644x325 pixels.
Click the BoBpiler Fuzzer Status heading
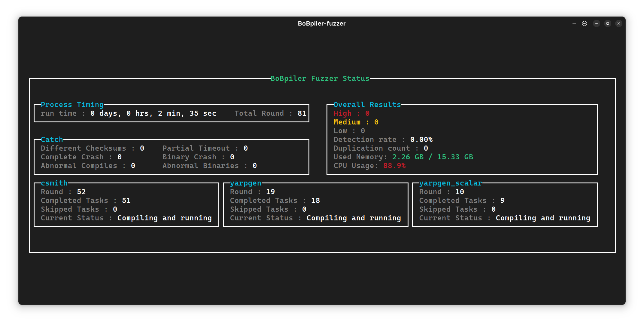point(320,78)
